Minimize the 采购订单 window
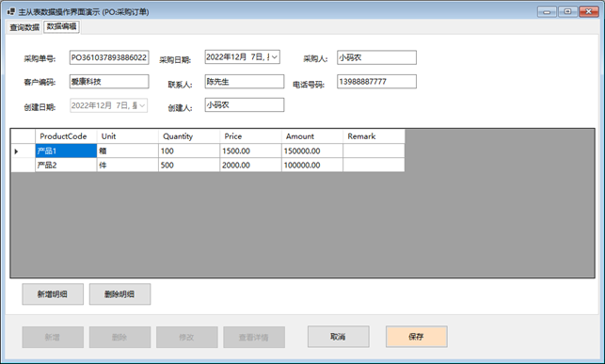 (547, 11)
